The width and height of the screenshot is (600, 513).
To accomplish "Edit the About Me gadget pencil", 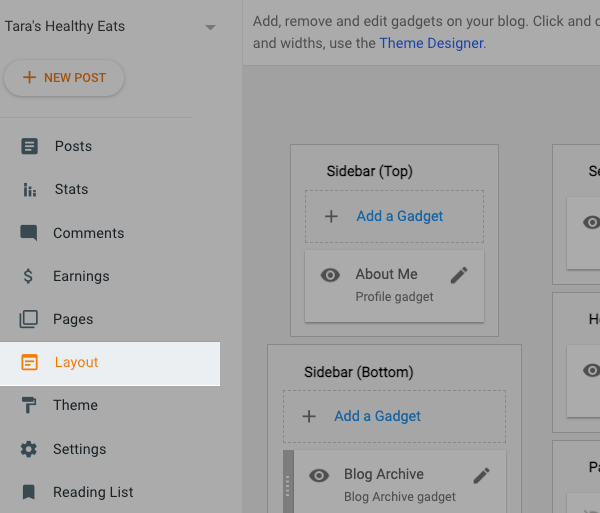I will (459, 275).
